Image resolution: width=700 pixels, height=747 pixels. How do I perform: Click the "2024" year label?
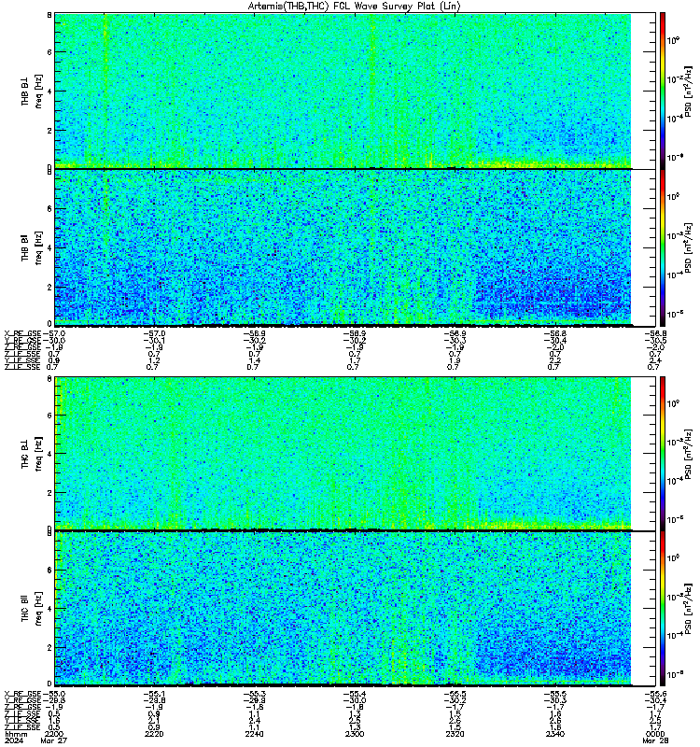point(13,740)
